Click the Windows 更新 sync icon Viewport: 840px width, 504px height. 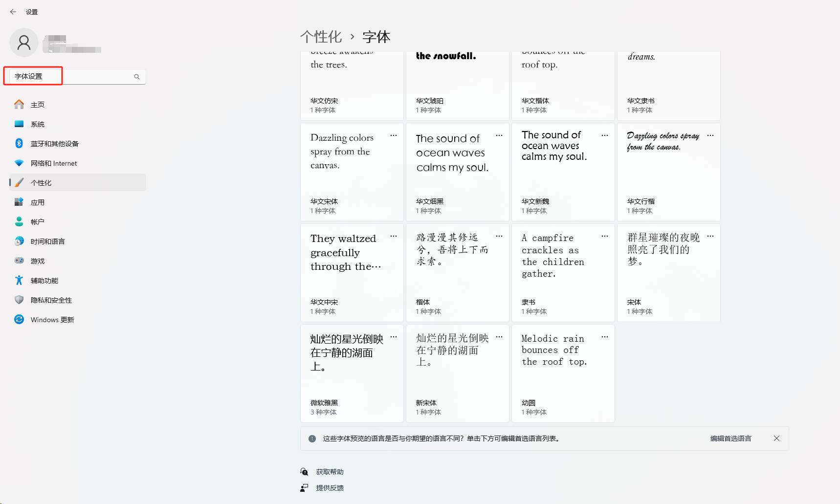[19, 319]
